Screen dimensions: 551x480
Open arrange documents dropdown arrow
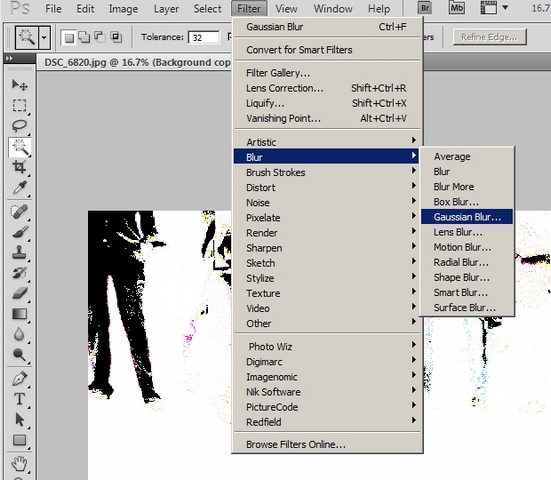tap(505, 8)
